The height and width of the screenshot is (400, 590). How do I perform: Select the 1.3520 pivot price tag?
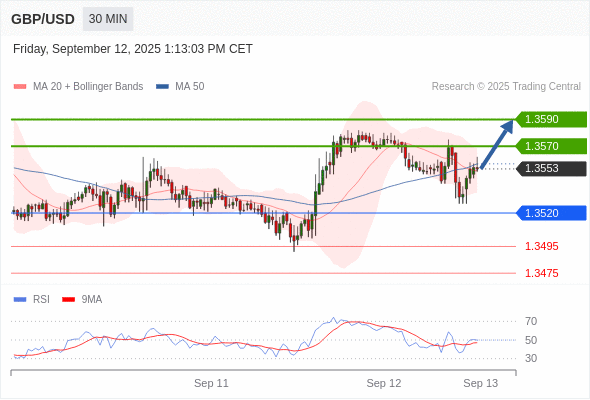[x=551, y=213]
